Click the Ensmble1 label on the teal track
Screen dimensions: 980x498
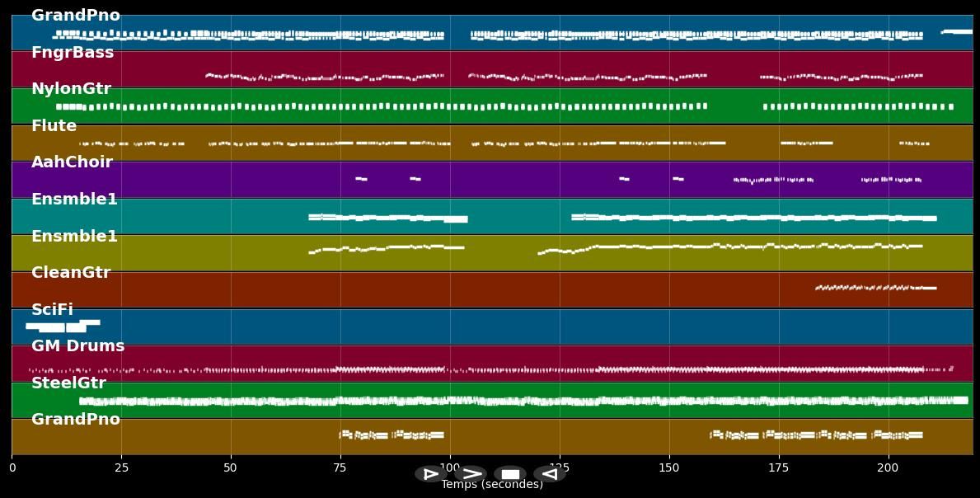click(74, 200)
